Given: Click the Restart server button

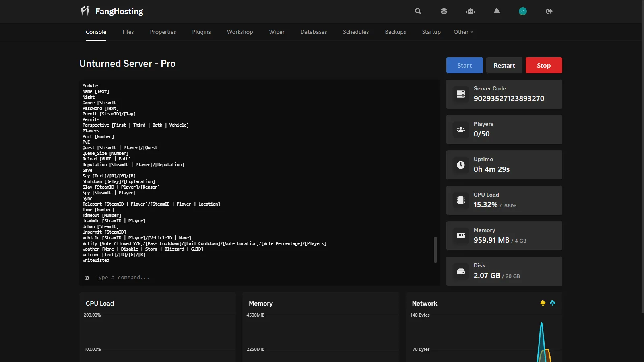Looking at the screenshot, I should (x=504, y=65).
